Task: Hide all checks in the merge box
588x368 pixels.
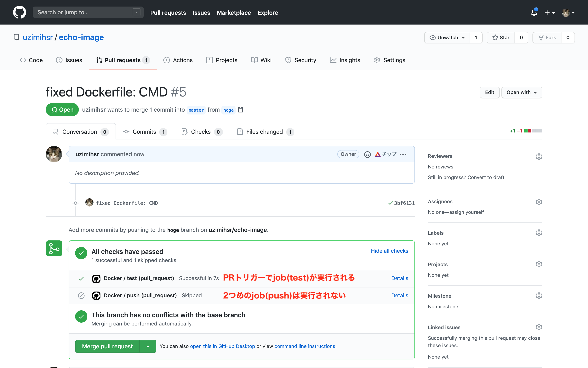Action: click(390, 251)
